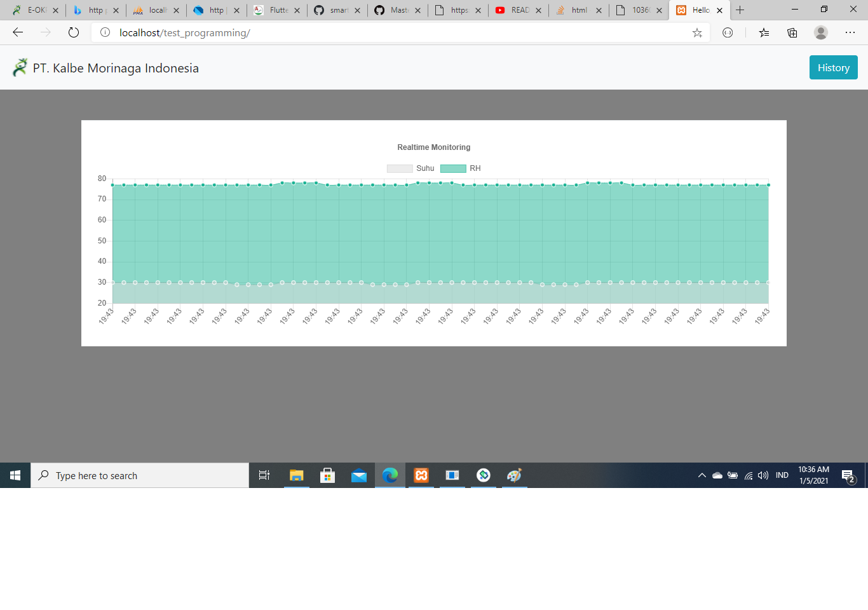Image resolution: width=868 pixels, height=610 pixels.
Task: Expand hidden icons in the system tray
Action: 702,475
